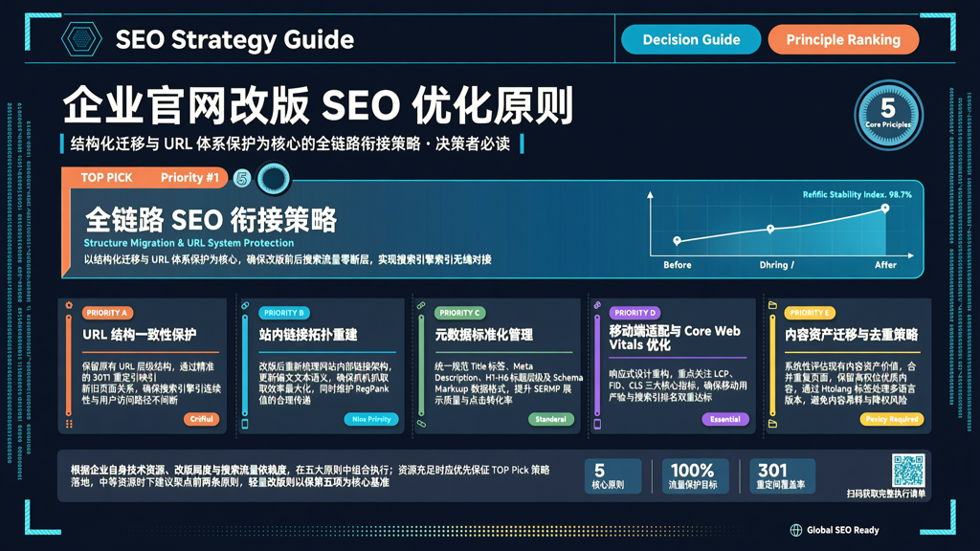The height and width of the screenshot is (551, 980).
Task: Click the circled 5 icon after Priority #1
Action: point(242,179)
